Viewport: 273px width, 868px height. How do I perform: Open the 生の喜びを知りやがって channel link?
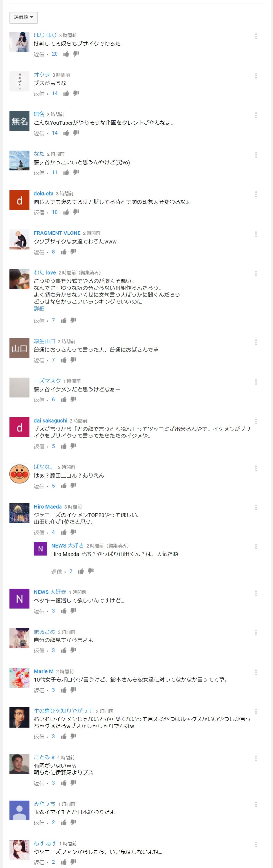63,711
